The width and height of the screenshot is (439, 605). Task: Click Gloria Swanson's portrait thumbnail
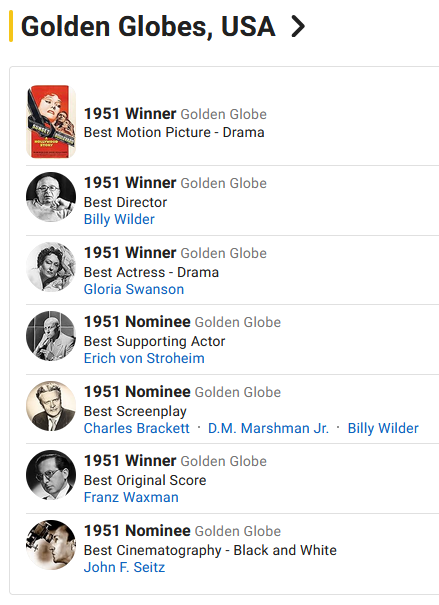(x=51, y=267)
